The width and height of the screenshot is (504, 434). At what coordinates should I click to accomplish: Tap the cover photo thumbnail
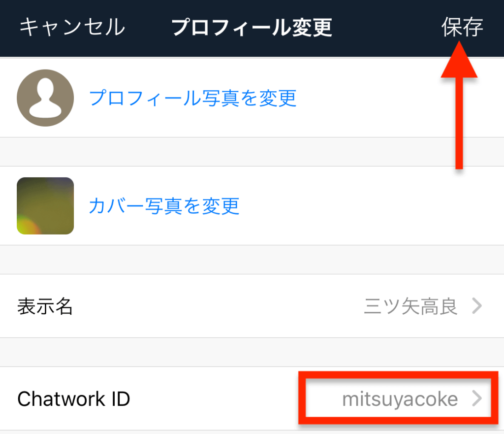coord(45,206)
